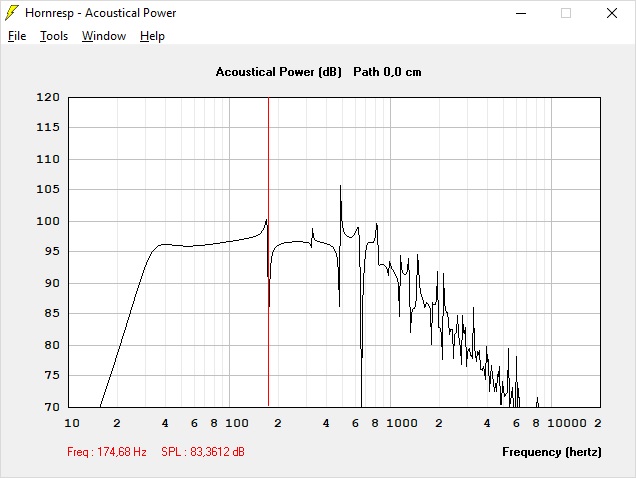Click the 'SPL : 83,3612 dB' readout

(x=202, y=452)
